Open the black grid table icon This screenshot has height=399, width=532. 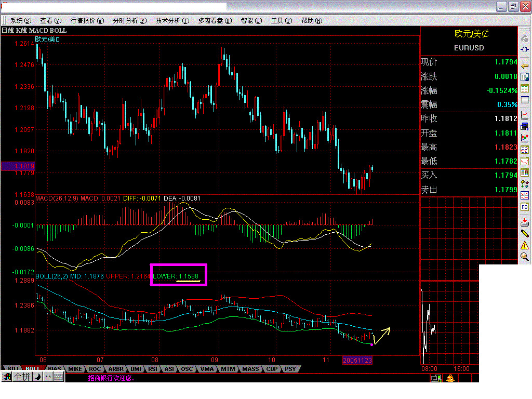point(525,100)
